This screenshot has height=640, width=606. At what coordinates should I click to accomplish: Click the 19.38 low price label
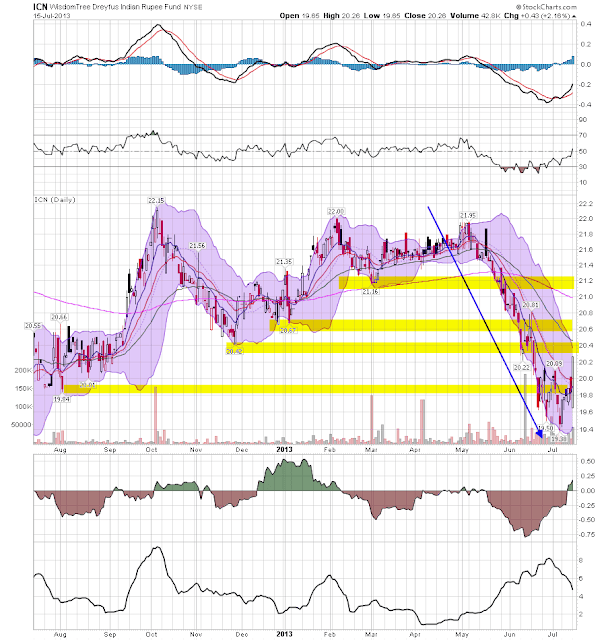pos(559,439)
